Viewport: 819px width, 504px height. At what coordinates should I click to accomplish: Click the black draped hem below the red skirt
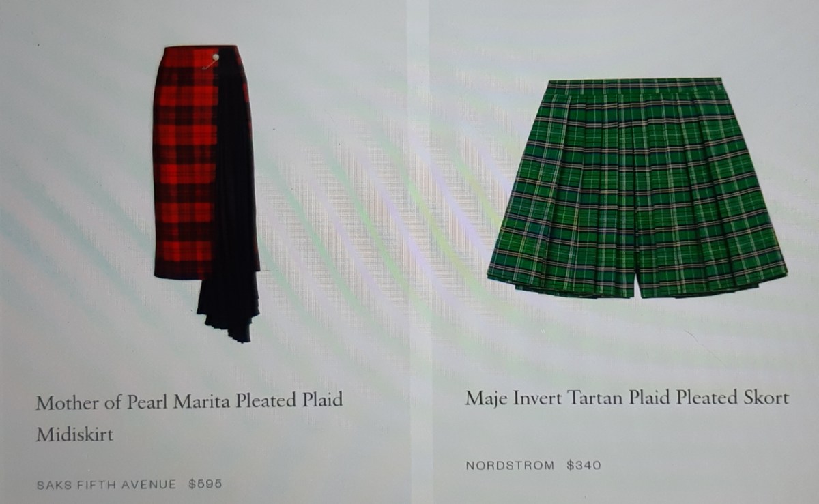[228, 307]
